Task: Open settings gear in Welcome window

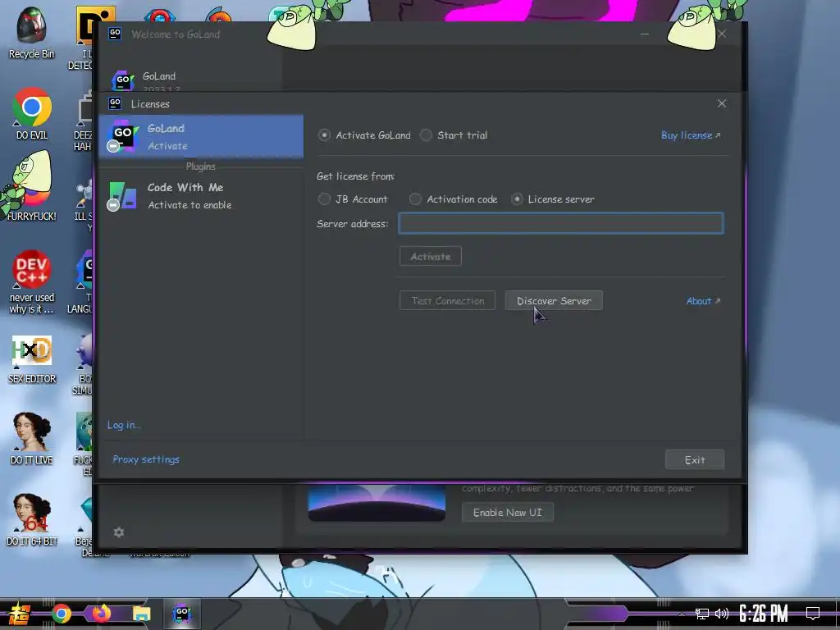Action: [x=119, y=532]
